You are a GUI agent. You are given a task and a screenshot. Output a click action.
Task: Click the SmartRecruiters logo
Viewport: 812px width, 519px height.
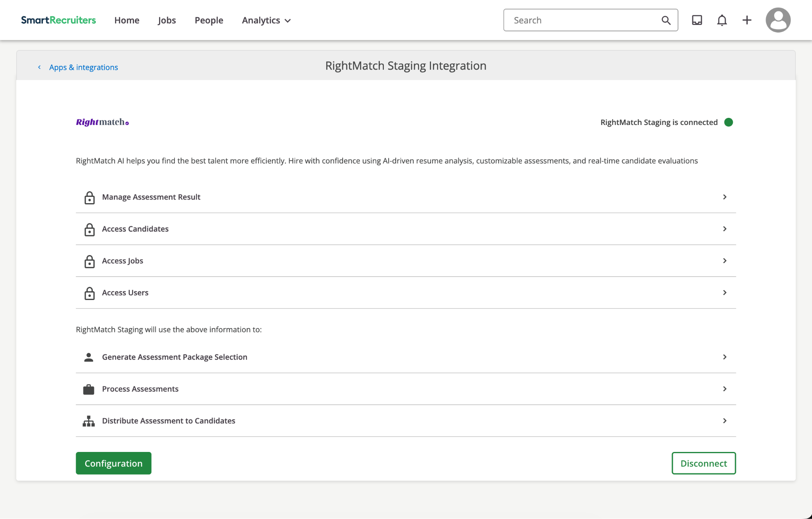click(x=58, y=20)
